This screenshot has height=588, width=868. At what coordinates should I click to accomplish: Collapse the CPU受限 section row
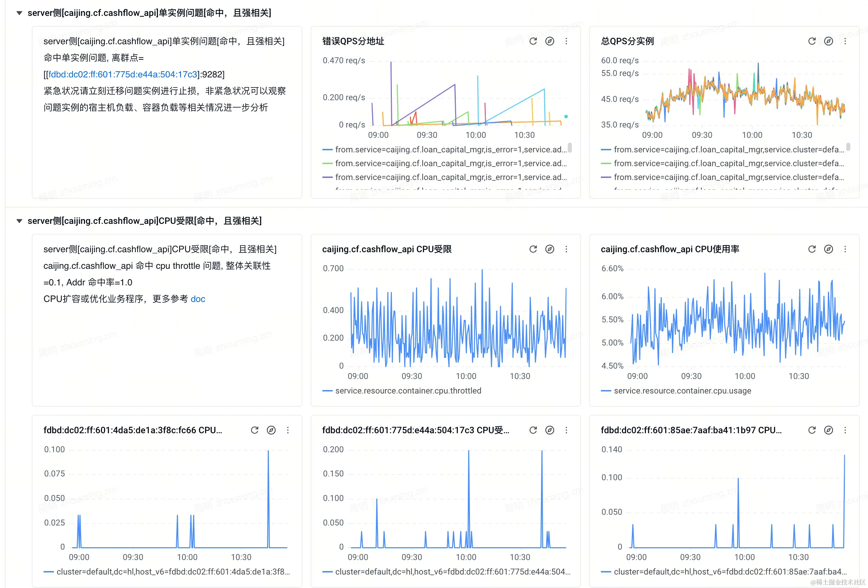click(19, 221)
